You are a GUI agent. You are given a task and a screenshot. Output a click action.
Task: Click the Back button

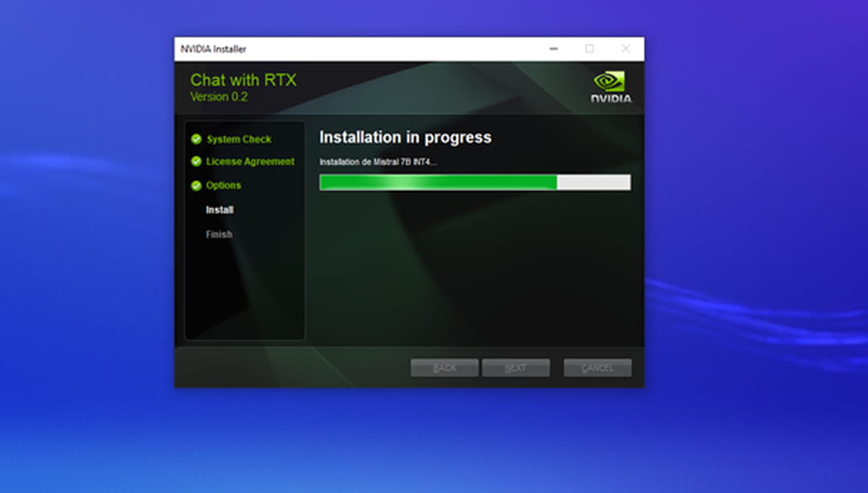[x=444, y=368]
